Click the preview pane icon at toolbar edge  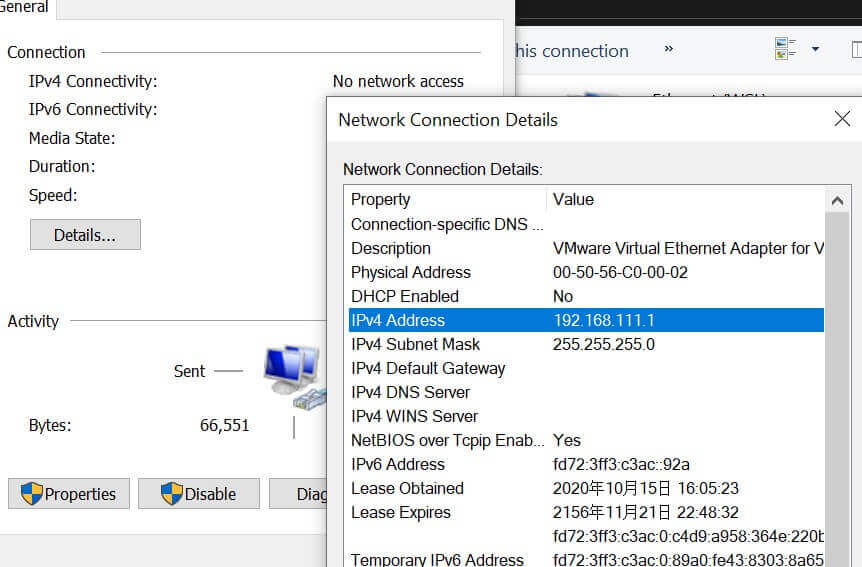[x=856, y=49]
